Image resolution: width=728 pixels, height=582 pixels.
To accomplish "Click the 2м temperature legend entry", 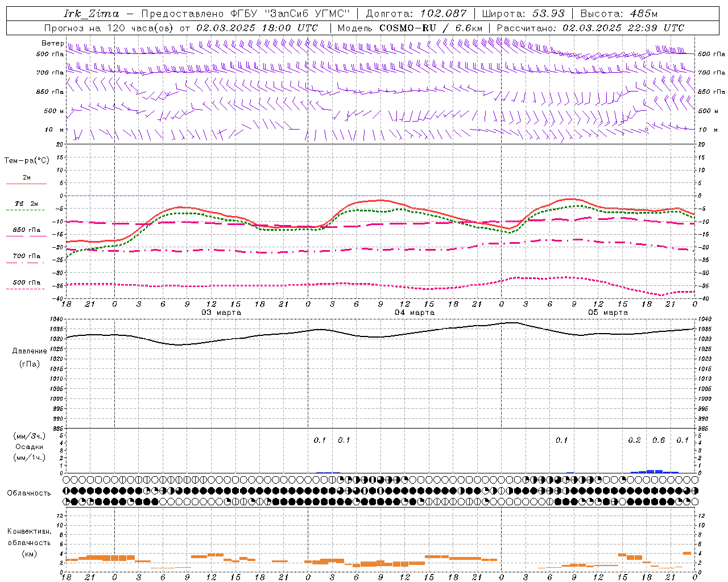I will click(27, 178).
